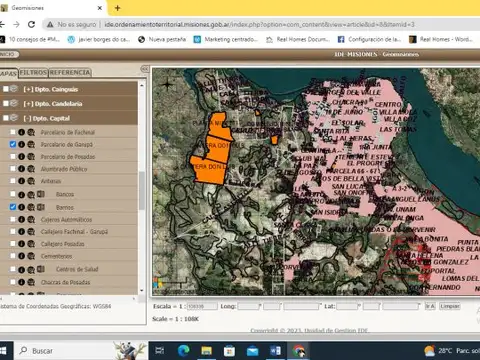Open info icon for Barrios layer
The width and height of the screenshot is (480, 360).
click(21, 207)
